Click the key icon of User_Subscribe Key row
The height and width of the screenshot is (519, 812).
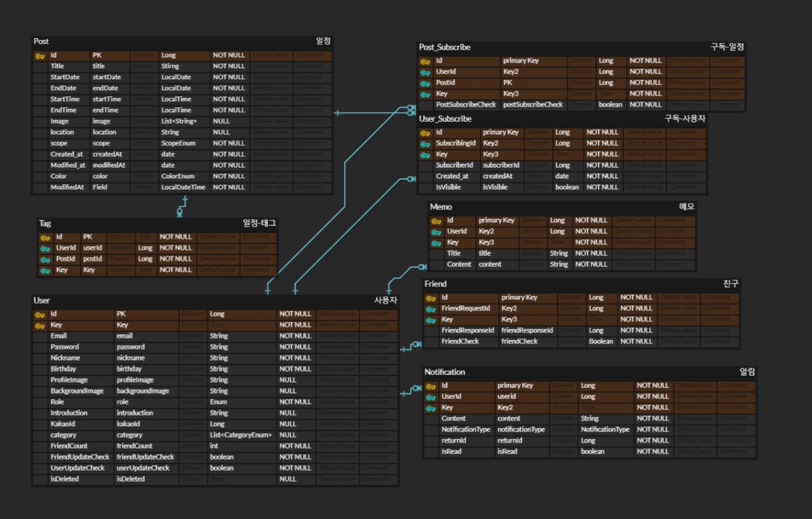425,155
